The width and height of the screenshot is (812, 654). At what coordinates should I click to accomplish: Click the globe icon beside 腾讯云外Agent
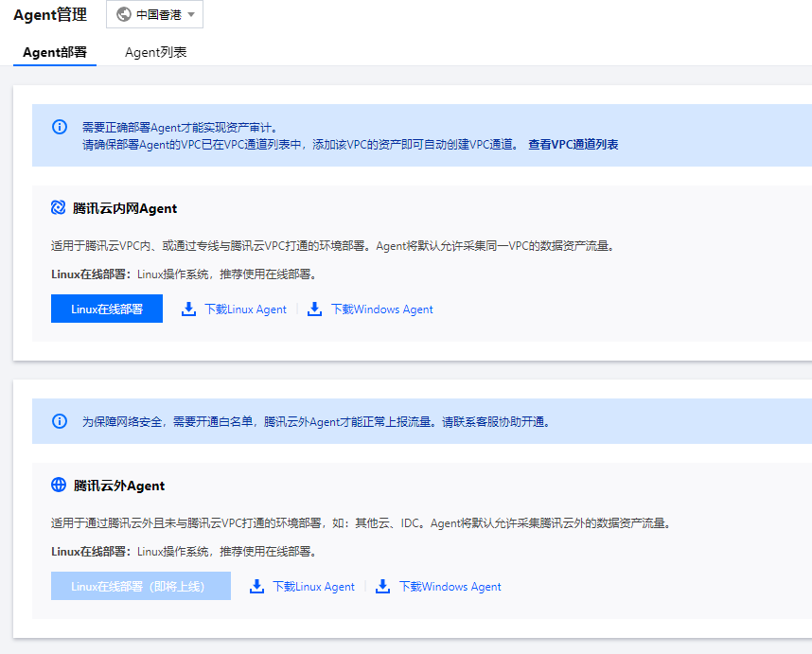coord(59,485)
